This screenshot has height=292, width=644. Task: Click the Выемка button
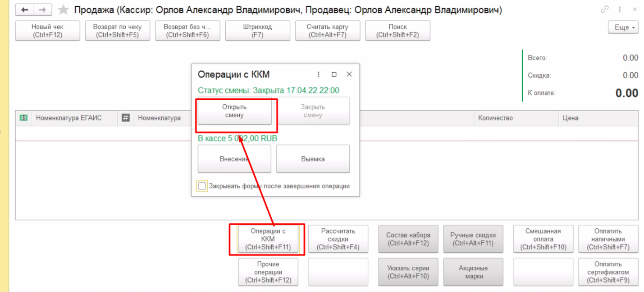(313, 159)
